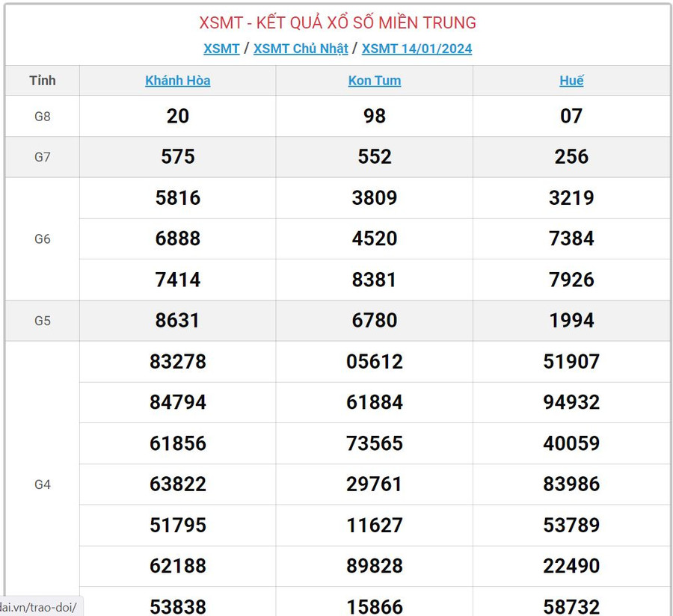
Task: Open the Khánh Hòa province link
Action: tap(178, 81)
